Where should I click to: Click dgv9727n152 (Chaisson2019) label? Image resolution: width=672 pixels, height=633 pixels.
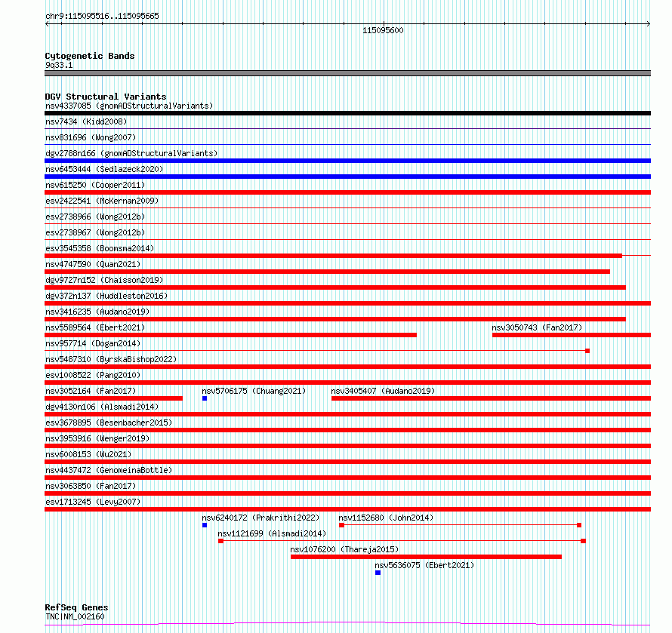click(104, 280)
